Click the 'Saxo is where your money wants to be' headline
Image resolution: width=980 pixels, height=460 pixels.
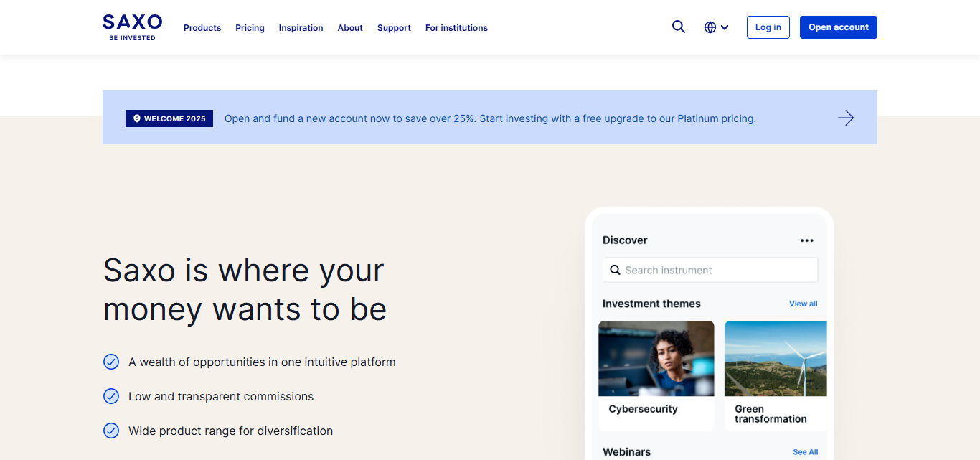[245, 290]
